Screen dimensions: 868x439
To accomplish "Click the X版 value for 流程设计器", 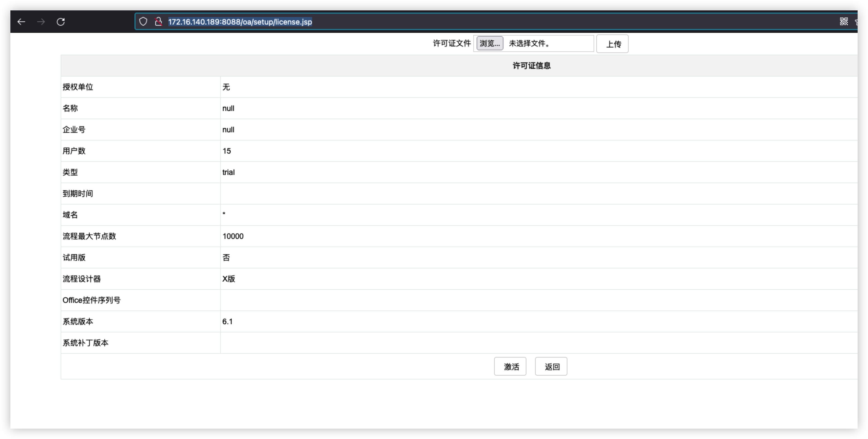I will tap(228, 279).
